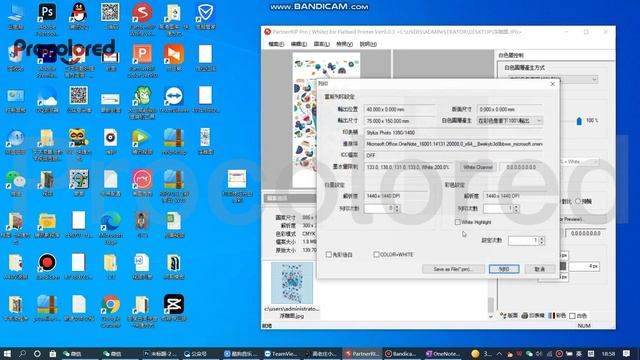This screenshot has width=640, height=360.
Task: Click the ink limit field with White 200.0%
Action: 409,167
